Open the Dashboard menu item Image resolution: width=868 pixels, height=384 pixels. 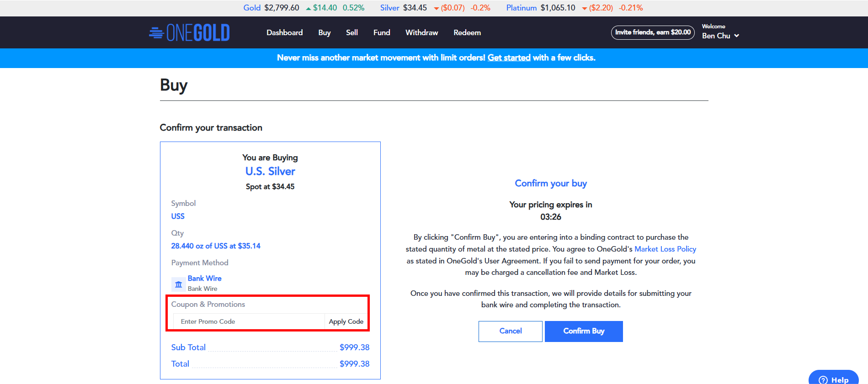[284, 32]
